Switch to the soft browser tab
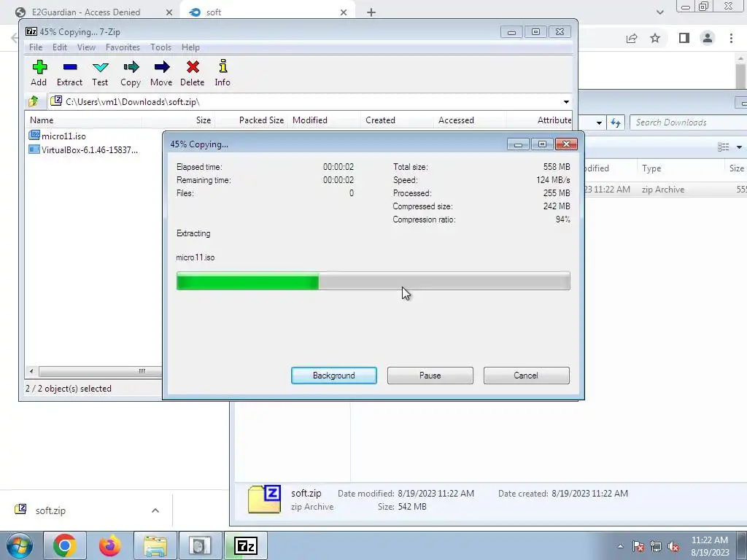 [214, 12]
